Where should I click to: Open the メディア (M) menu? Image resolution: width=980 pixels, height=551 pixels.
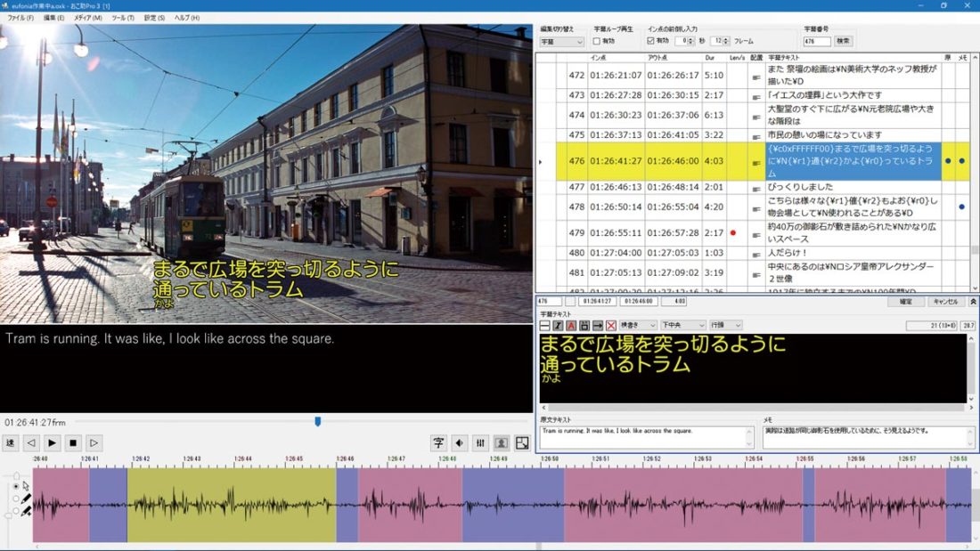coord(86,18)
